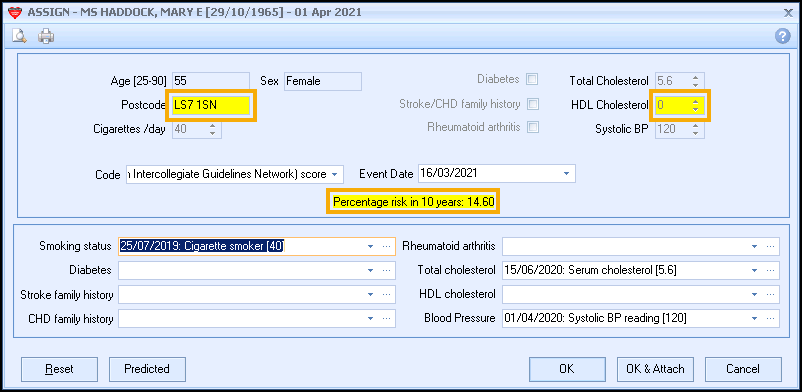Click ellipsis button beside Total cholesterol
This screenshot has height=392, width=802.
(x=771, y=270)
